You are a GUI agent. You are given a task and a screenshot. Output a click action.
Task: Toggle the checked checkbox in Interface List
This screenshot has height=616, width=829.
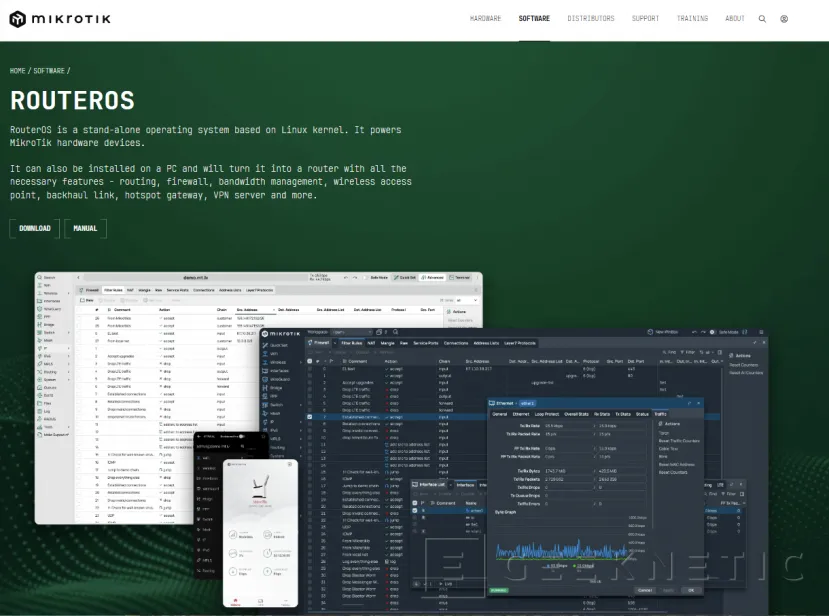416,511
